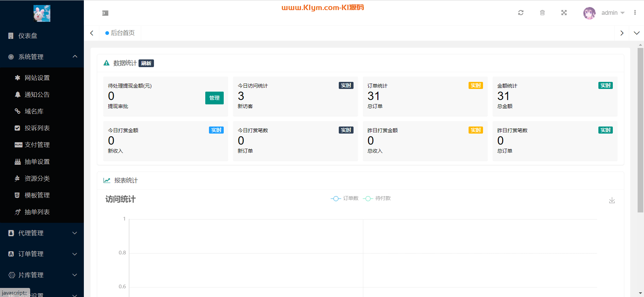Open the tab options dropdown chevron
The width and height of the screenshot is (644, 297).
[637, 33]
